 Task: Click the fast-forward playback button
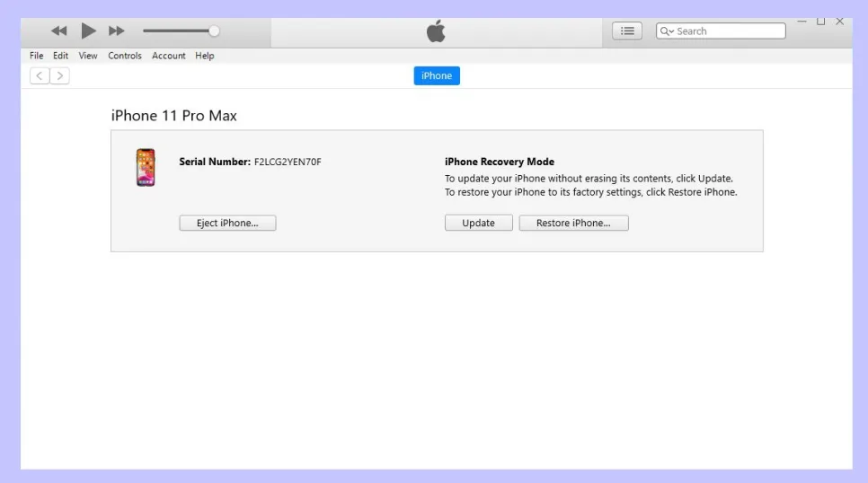pos(116,31)
